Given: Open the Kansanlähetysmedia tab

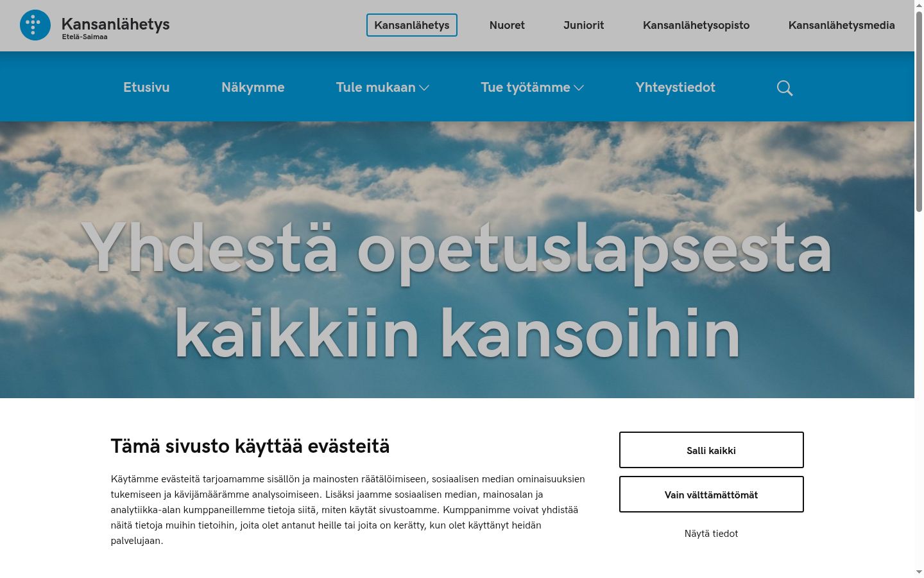Looking at the screenshot, I should tap(841, 25).
